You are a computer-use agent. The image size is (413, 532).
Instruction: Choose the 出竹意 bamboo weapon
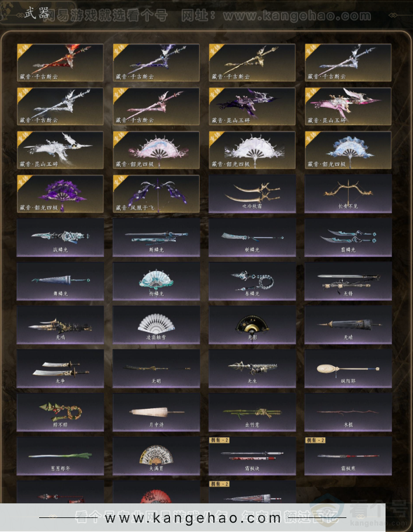(x=252, y=412)
